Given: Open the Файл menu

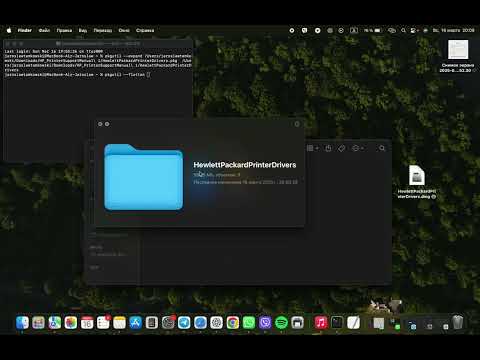Looking at the screenshot, I should [x=44, y=30].
